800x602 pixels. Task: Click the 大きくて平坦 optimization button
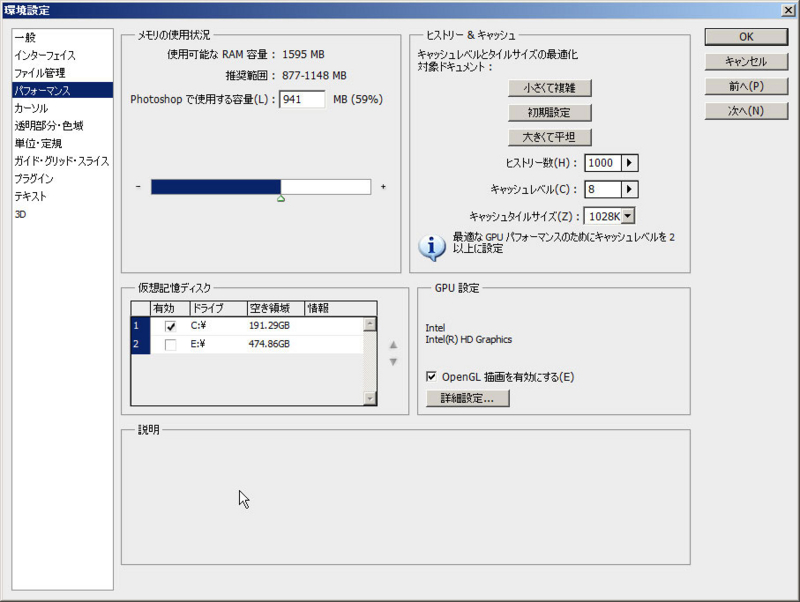click(x=549, y=137)
